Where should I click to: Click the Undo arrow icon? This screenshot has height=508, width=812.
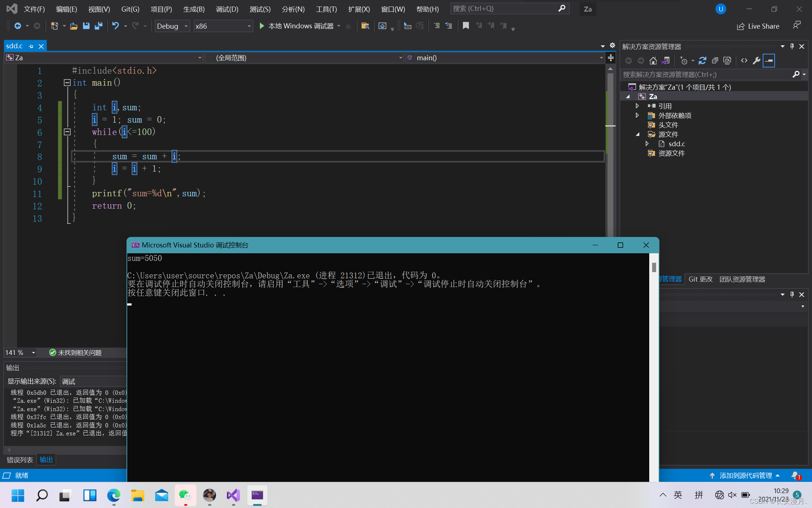coord(115,26)
